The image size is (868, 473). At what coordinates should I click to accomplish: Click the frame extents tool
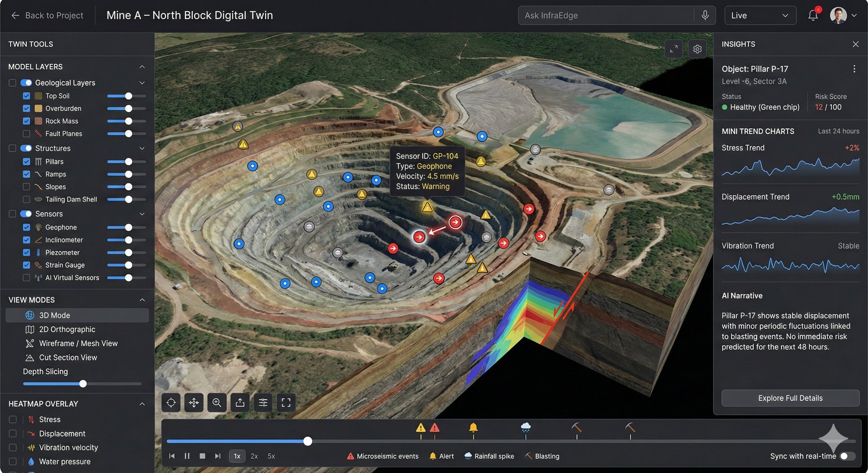(x=286, y=403)
